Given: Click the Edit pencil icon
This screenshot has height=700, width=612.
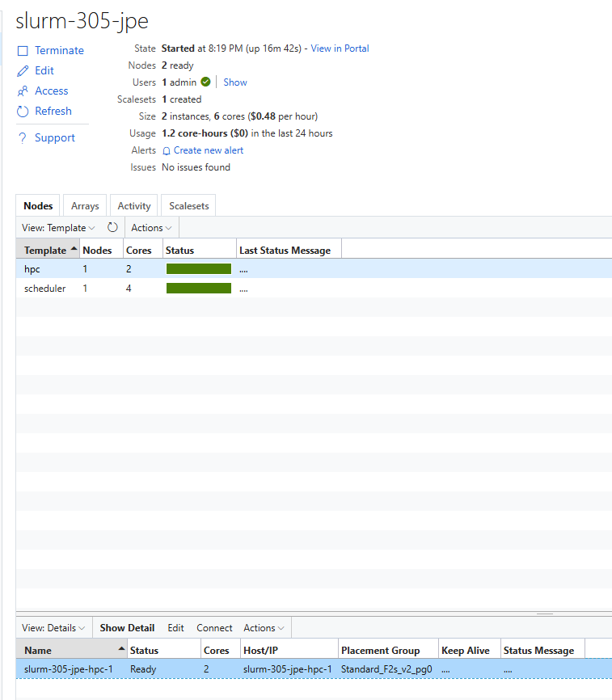Looking at the screenshot, I should (x=23, y=71).
